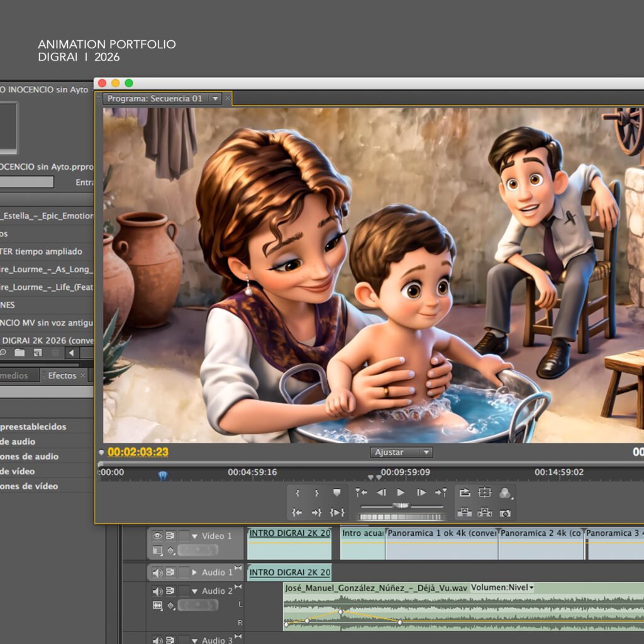The image size is (644, 644).
Task: Step forward one frame
Action: tap(421, 492)
